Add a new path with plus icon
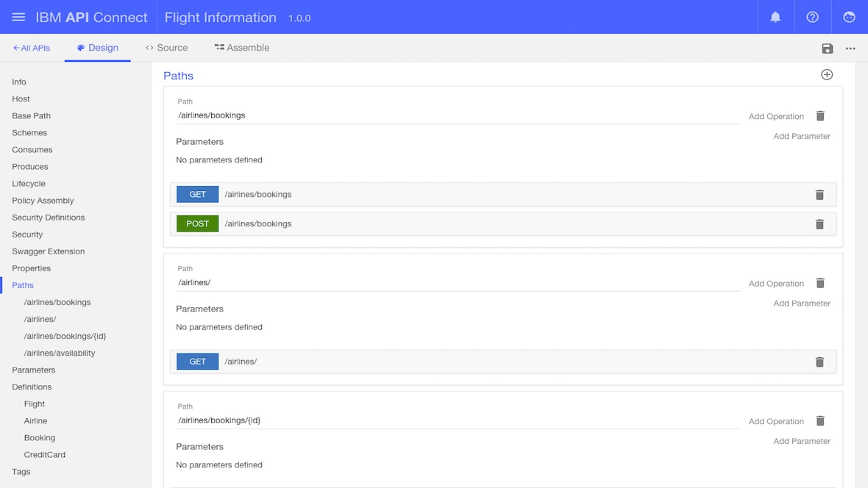This screenshot has height=488, width=868. [x=827, y=75]
